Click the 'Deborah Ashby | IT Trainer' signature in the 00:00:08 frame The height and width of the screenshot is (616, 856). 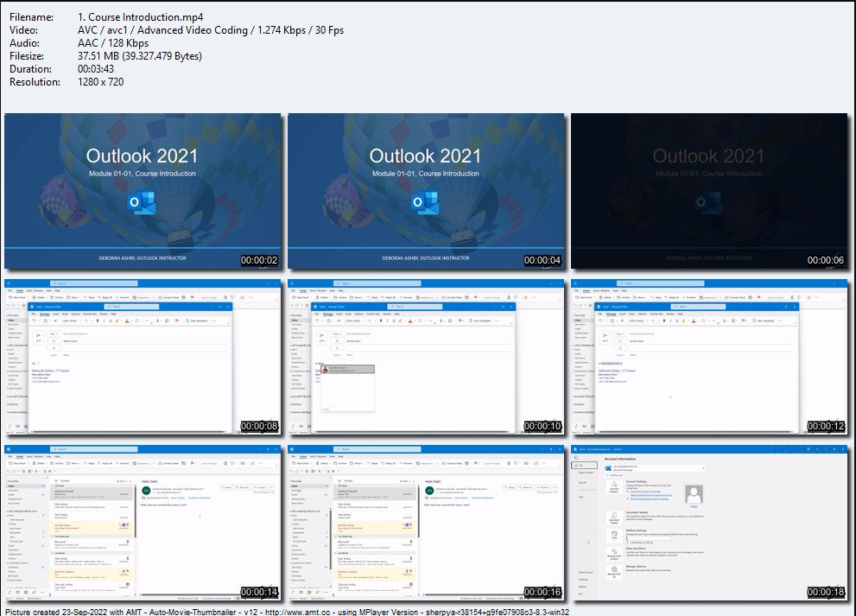[51, 371]
